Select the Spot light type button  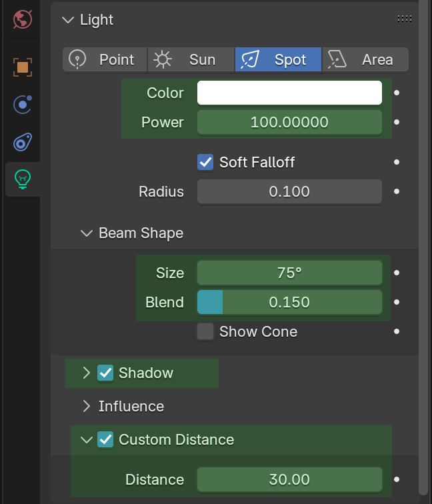point(278,59)
